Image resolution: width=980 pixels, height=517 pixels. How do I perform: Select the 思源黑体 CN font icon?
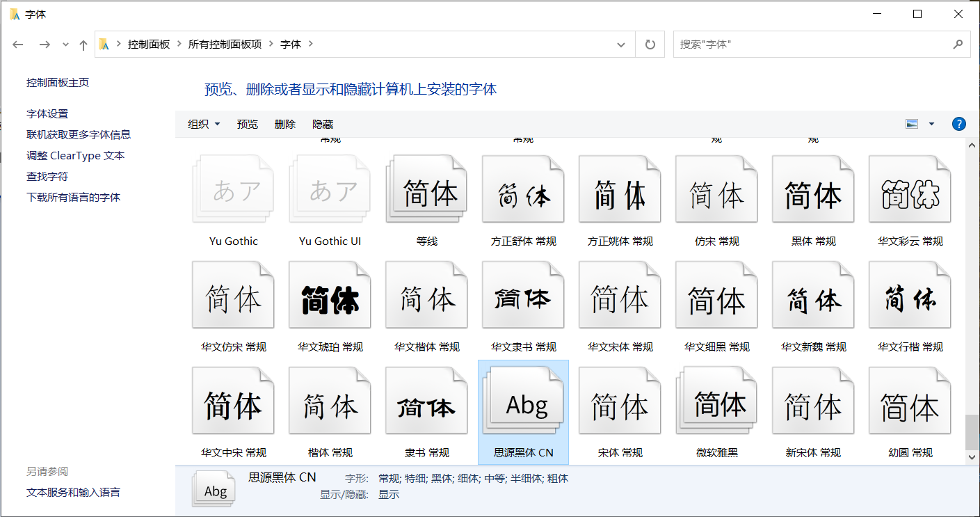click(x=523, y=401)
